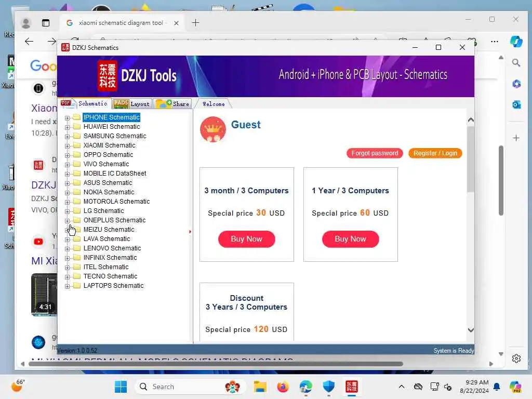Viewport: 532px width, 399px height.
Task: Click the browser horizontal scrollbar
Action: [216, 364]
